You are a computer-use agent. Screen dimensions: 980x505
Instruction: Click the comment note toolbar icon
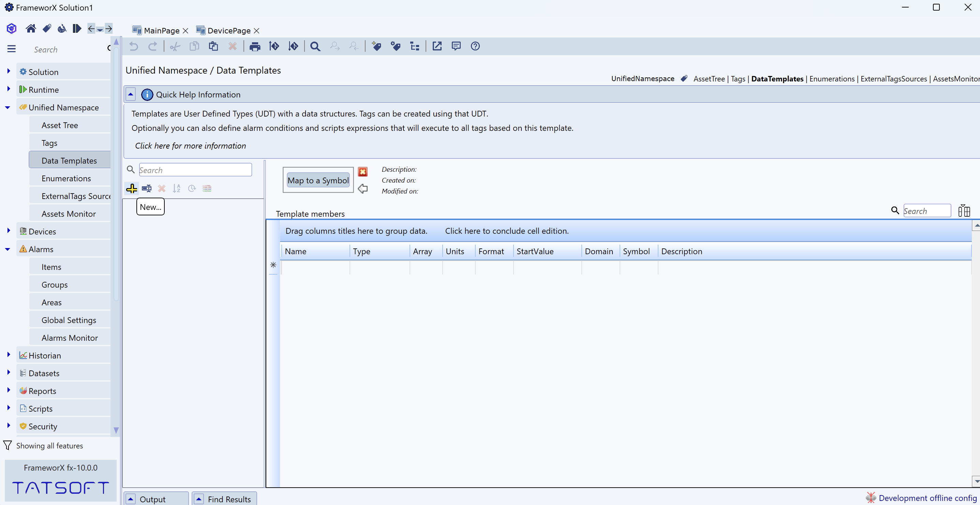pyautogui.click(x=456, y=46)
